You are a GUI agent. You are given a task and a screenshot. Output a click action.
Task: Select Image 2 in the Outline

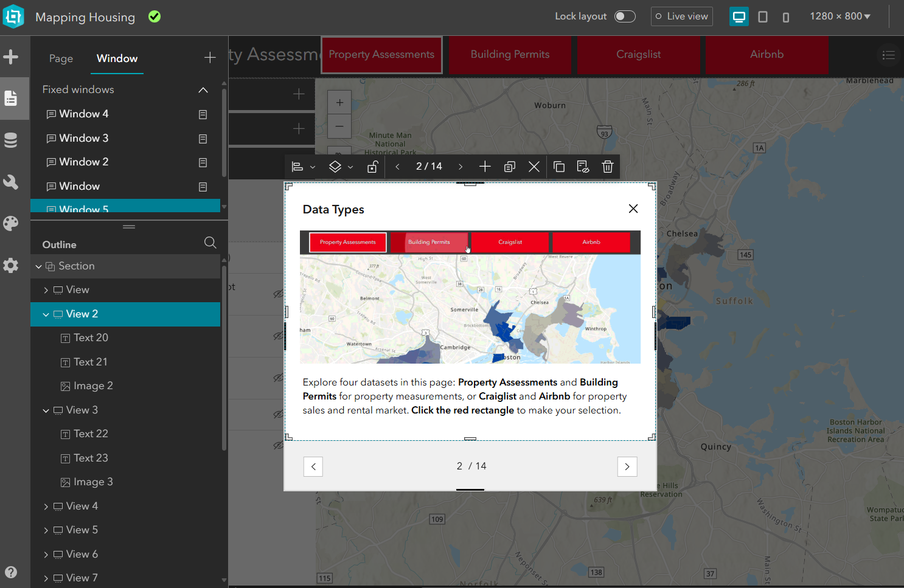(x=125, y=386)
